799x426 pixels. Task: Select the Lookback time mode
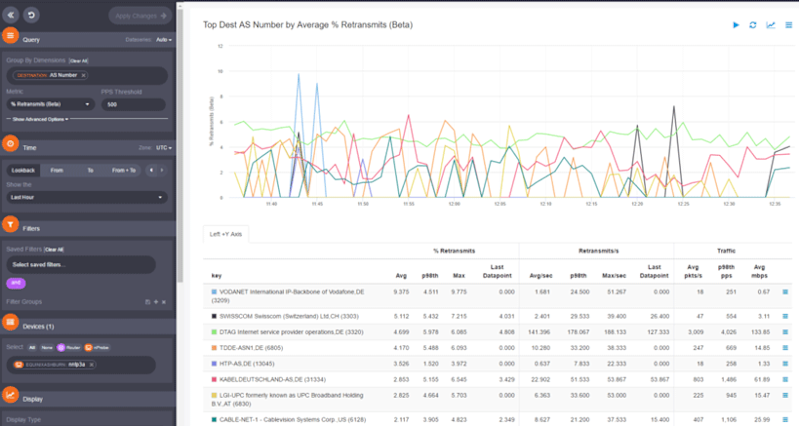point(23,170)
